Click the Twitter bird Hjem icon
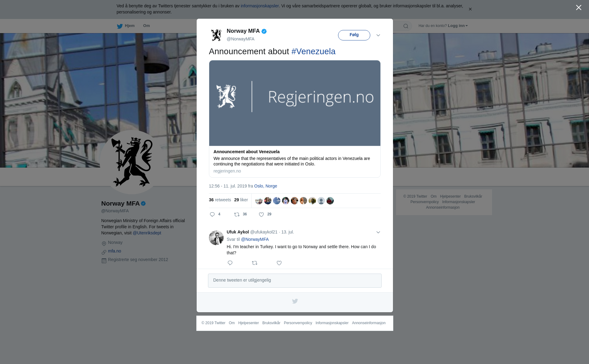The image size is (589, 364). click(120, 26)
